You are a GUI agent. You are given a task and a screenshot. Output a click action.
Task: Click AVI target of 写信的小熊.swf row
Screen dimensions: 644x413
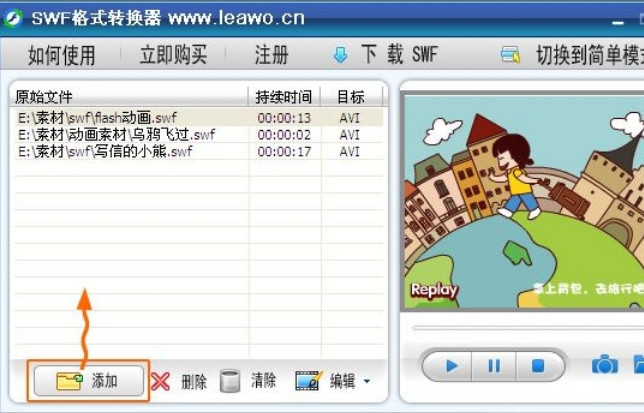point(350,152)
